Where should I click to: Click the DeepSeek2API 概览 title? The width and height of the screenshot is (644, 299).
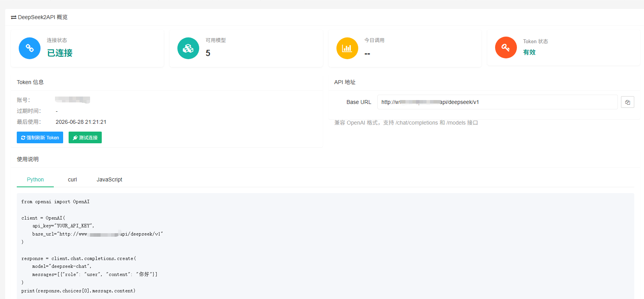[42, 17]
